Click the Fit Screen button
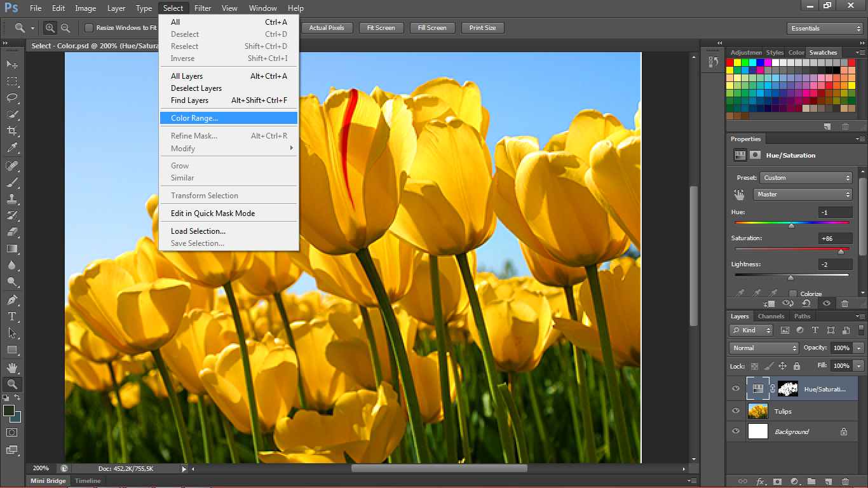This screenshot has height=488, width=868. pos(381,28)
